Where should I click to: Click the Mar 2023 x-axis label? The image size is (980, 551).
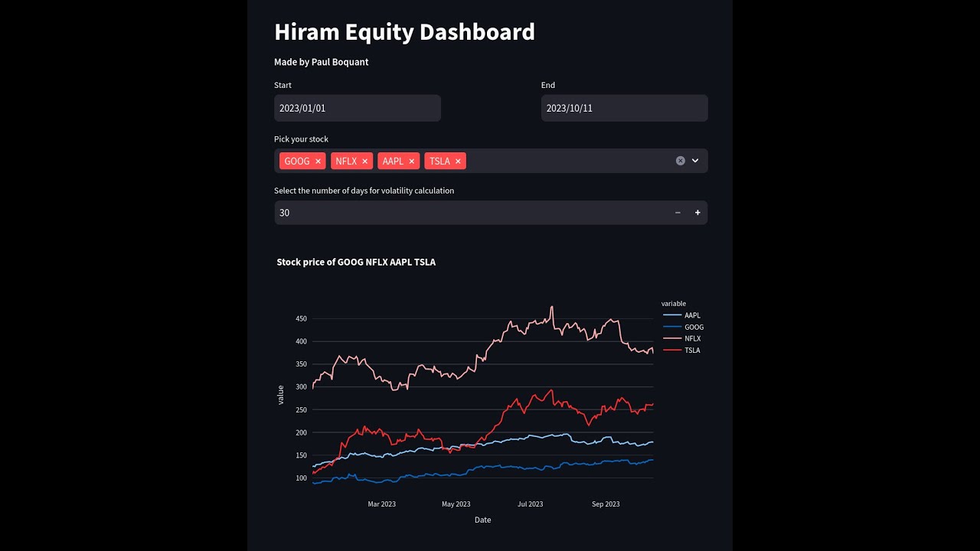[381, 504]
